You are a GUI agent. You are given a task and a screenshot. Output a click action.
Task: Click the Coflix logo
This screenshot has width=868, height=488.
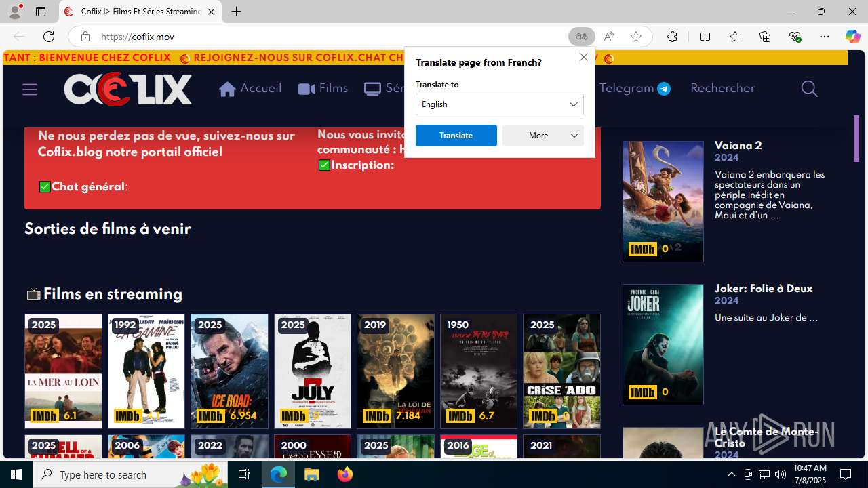[128, 89]
